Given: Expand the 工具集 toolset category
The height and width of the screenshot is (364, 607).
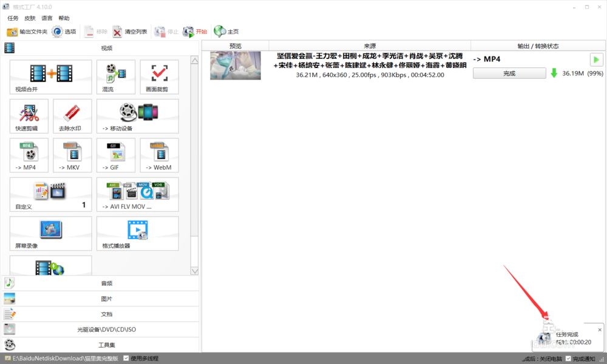Looking at the screenshot, I should [x=100, y=345].
